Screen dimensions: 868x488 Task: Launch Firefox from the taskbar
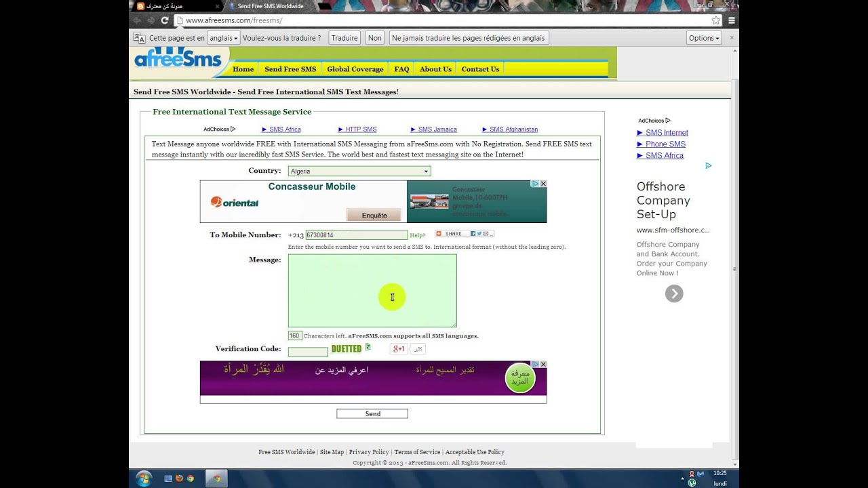(x=179, y=479)
